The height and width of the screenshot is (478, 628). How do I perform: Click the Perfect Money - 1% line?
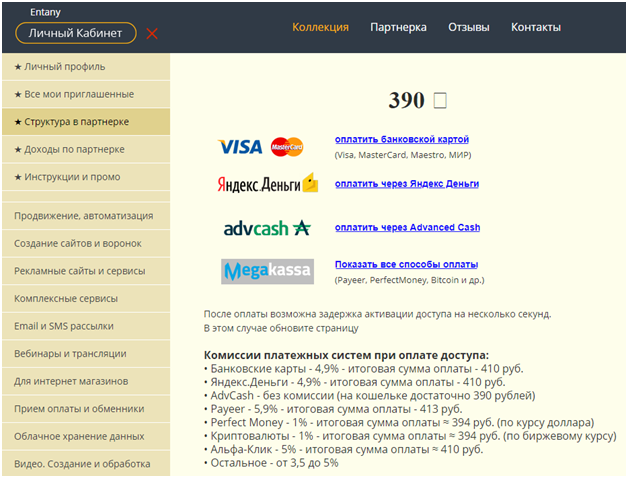(399, 423)
